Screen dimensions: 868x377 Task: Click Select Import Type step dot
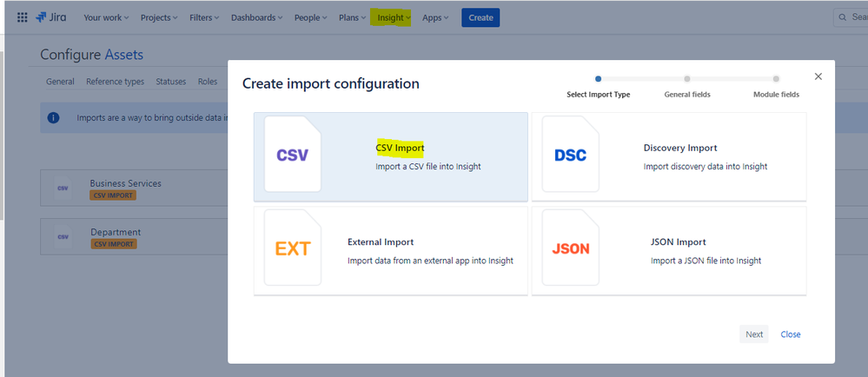tap(598, 79)
